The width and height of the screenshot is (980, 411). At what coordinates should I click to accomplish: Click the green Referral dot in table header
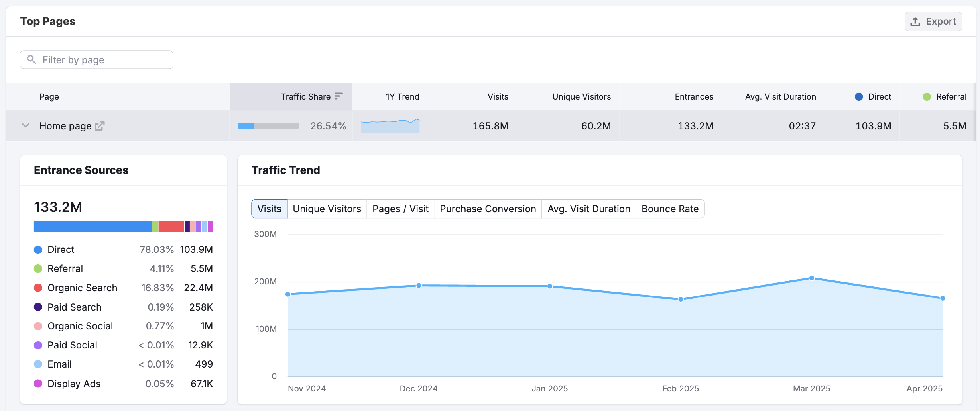[927, 97]
